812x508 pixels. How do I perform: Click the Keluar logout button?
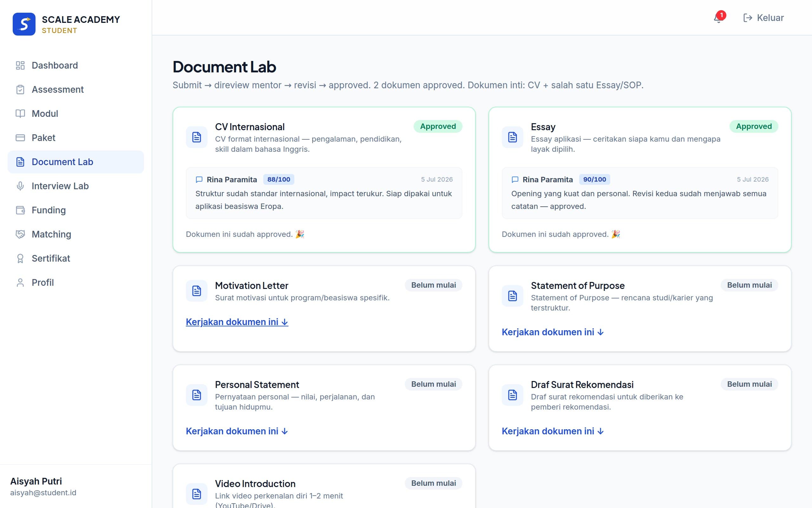764,18
